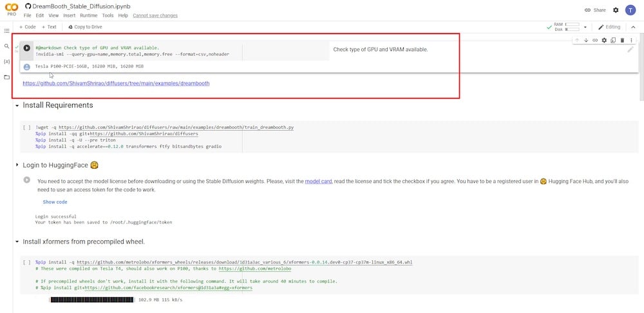Open the Files folder sidebar
Screen dimensions: 644x313
pyautogui.click(x=6, y=77)
